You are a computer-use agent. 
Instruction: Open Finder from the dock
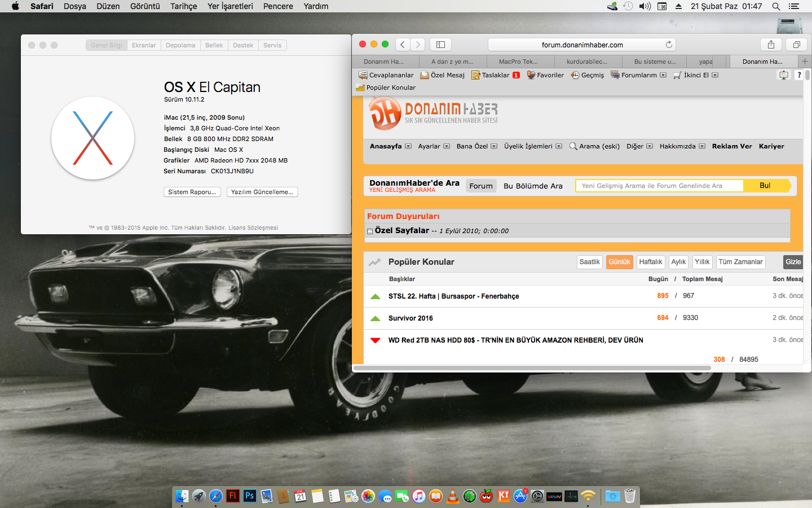coord(182,496)
